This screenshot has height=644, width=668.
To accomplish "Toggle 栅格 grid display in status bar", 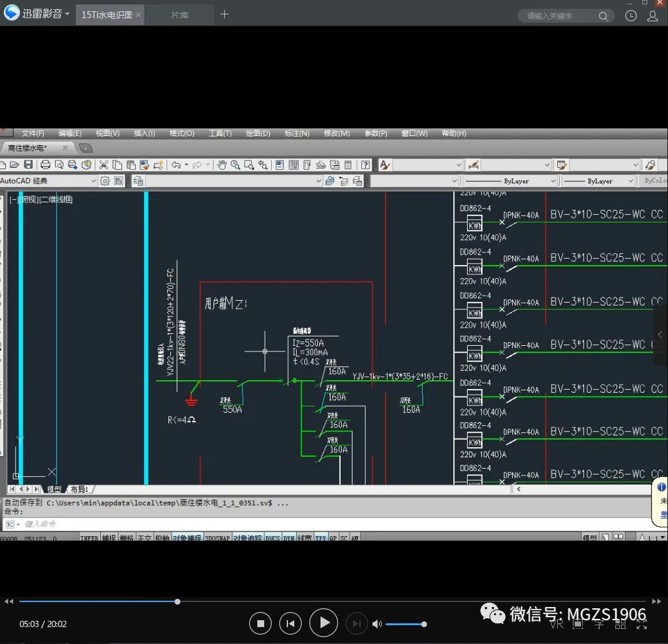I will tap(126, 538).
